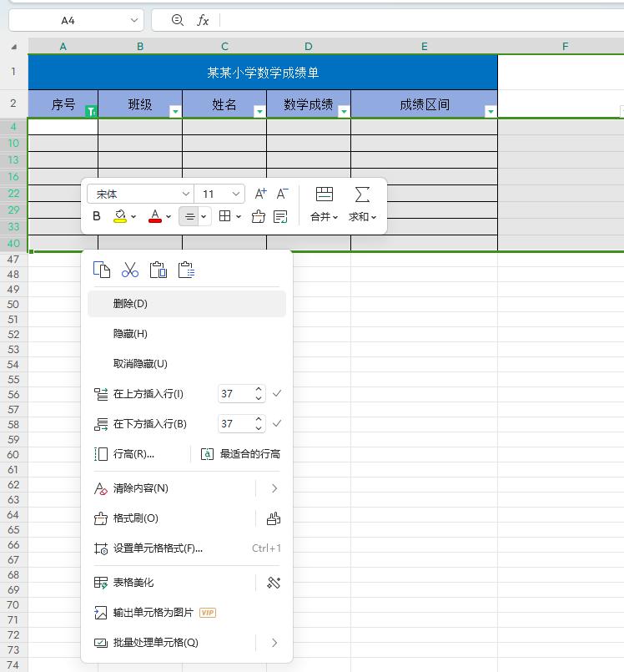This screenshot has height=672, width=624.
Task: Open filter dropdown on 数学成绩 column
Action: [344, 111]
